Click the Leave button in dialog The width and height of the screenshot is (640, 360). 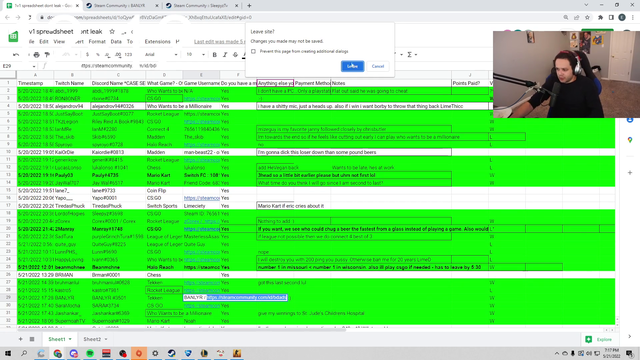coord(352,66)
